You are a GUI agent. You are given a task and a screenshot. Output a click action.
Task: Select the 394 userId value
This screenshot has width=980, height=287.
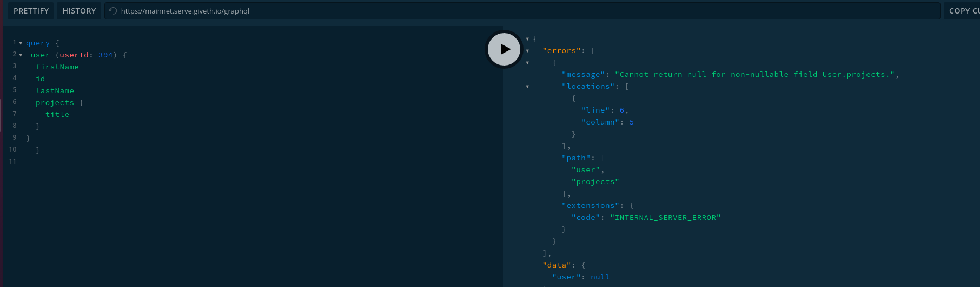click(105, 55)
